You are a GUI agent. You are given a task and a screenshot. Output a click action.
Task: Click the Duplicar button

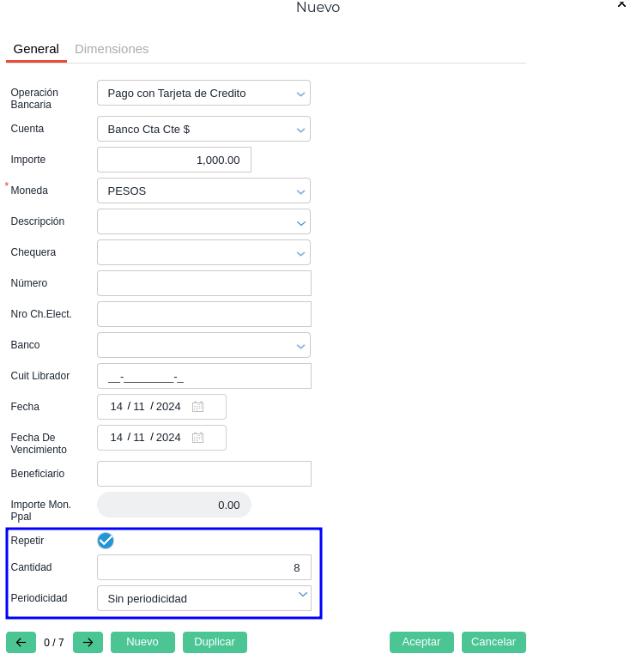tap(215, 642)
